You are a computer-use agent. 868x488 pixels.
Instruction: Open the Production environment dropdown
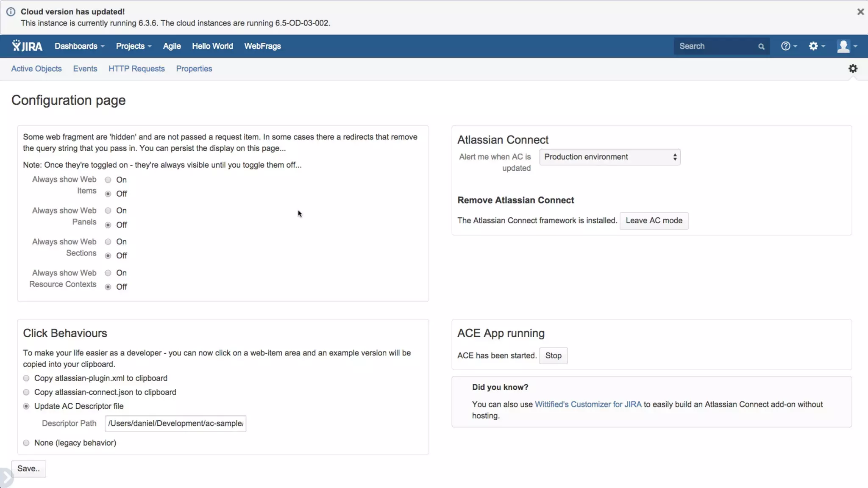point(609,157)
